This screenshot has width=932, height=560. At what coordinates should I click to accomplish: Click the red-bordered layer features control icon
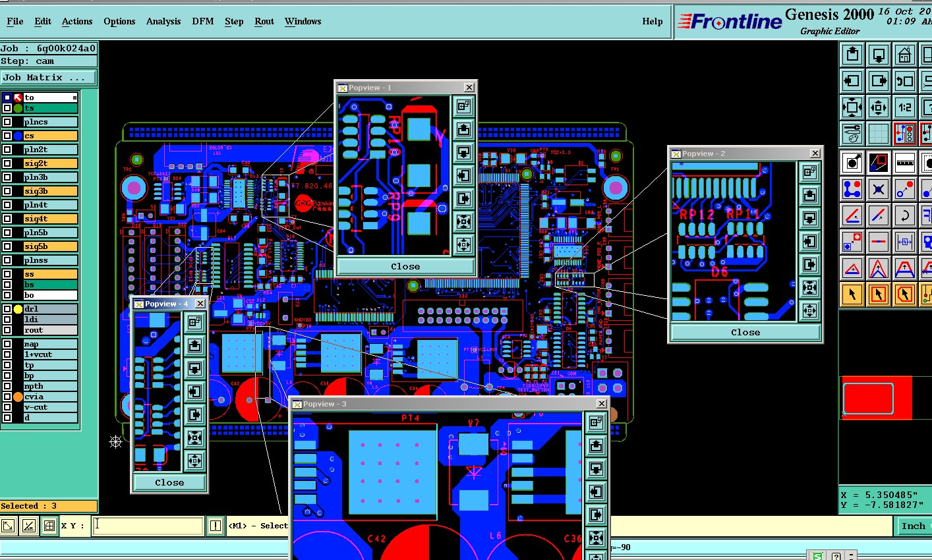coord(905,134)
